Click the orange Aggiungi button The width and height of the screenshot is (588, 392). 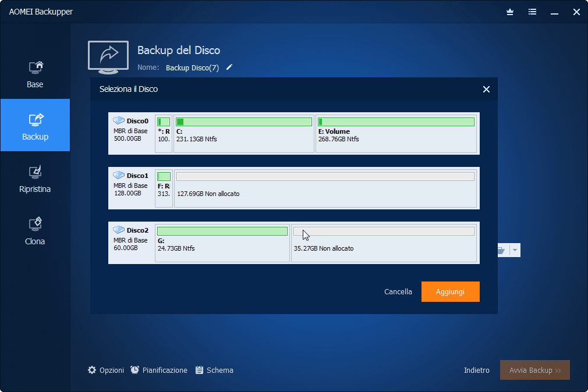click(451, 291)
